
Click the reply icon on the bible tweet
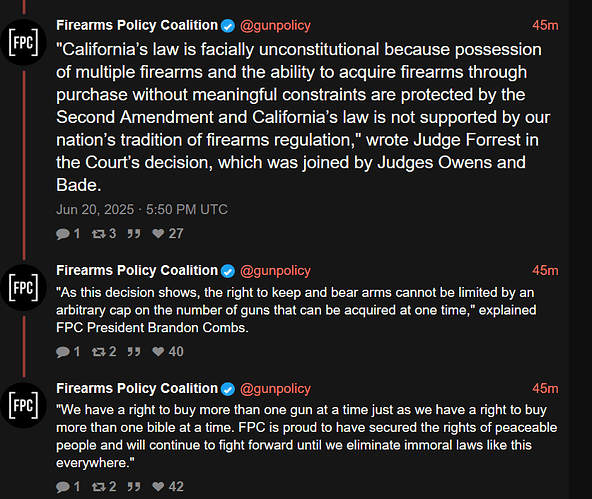pyautogui.click(x=63, y=487)
